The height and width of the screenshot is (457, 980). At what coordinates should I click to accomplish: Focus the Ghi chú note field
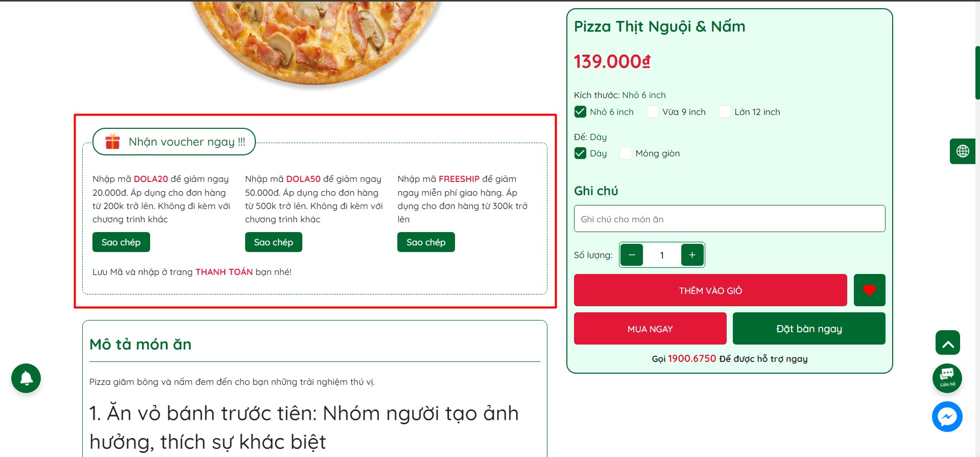click(x=729, y=219)
